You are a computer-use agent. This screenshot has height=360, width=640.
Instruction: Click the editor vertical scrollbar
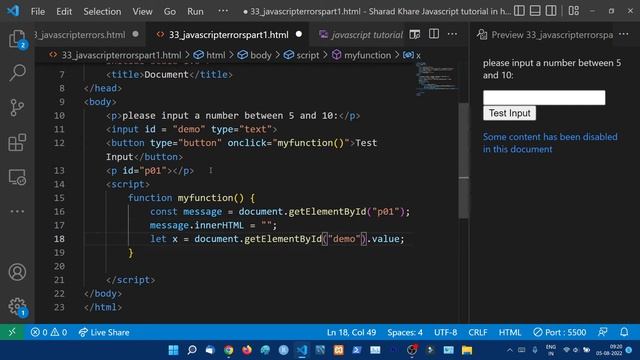[x=463, y=160]
